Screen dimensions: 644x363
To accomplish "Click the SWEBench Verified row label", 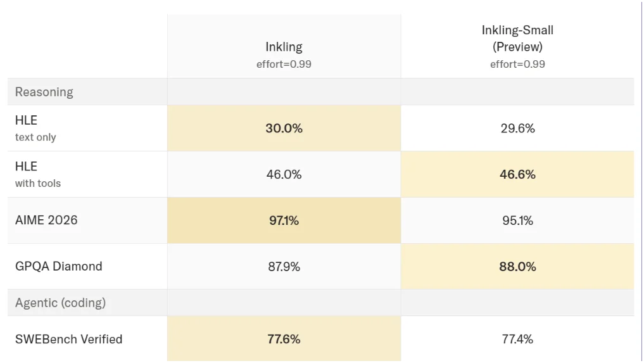I will (68, 339).
